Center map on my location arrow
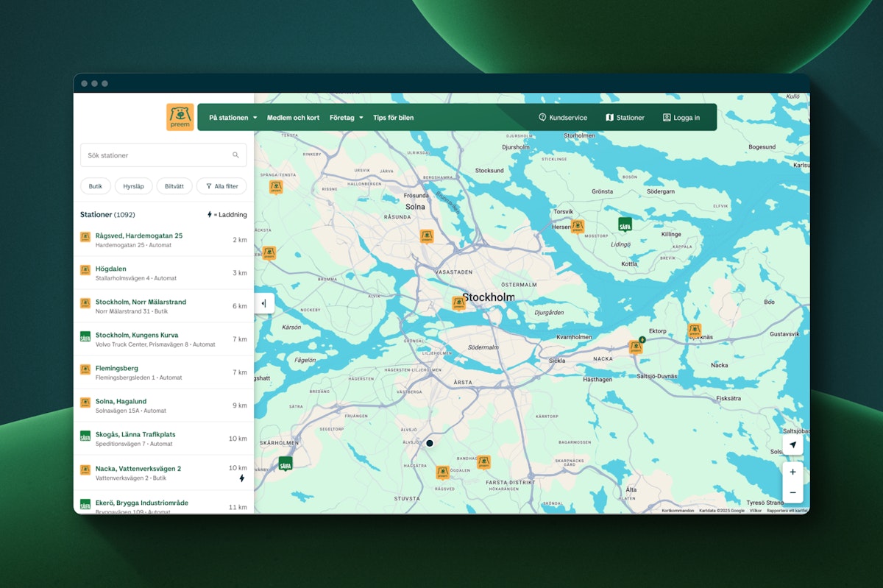883x588 pixels. pyautogui.click(x=792, y=445)
